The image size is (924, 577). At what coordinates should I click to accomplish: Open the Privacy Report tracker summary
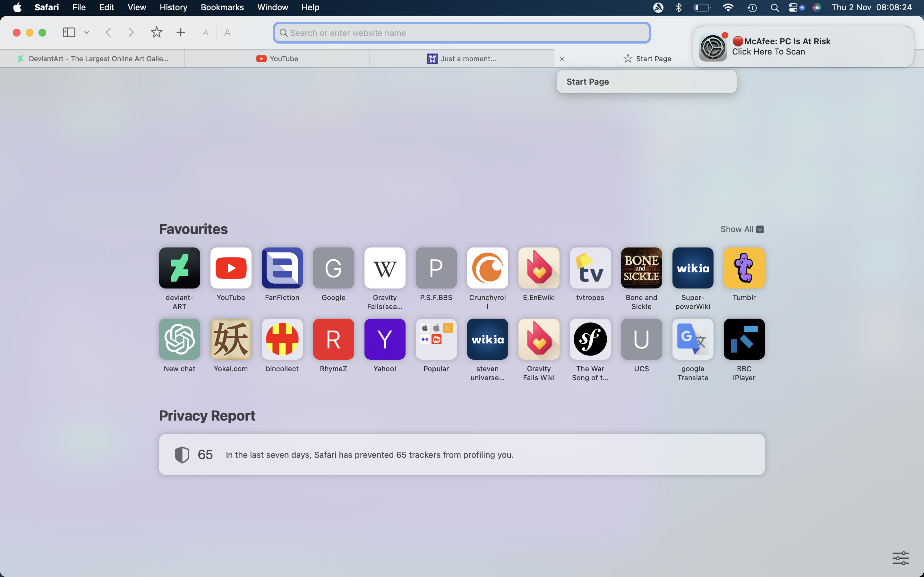462,455
